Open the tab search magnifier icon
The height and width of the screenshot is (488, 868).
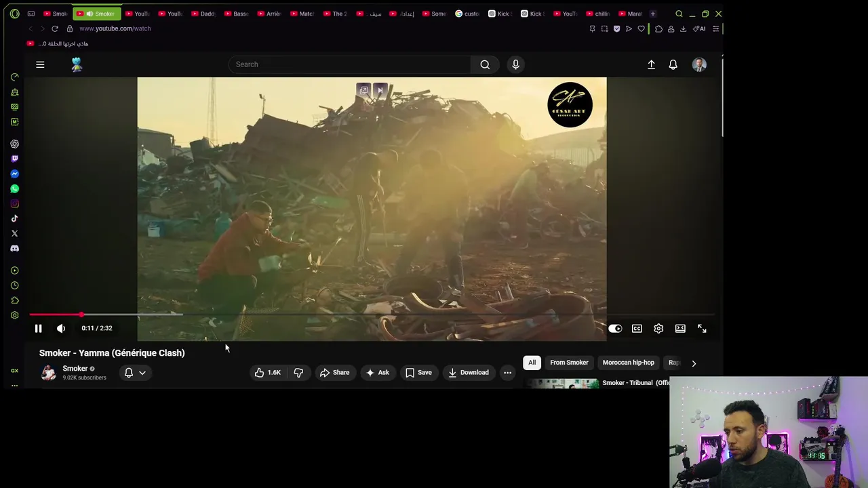click(x=679, y=14)
